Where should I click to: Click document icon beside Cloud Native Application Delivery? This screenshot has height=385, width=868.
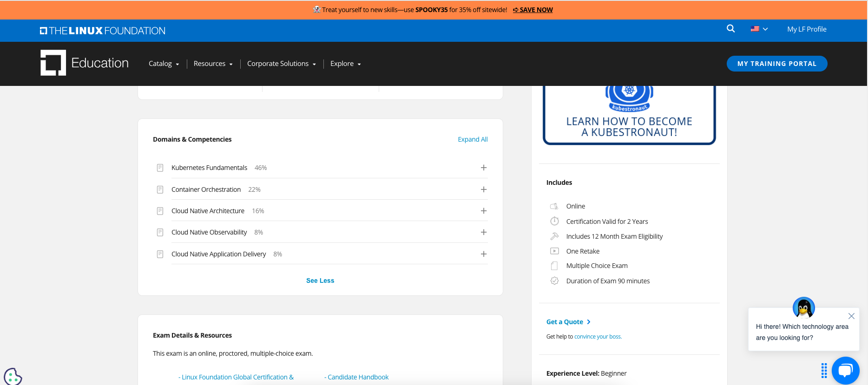pos(160,254)
